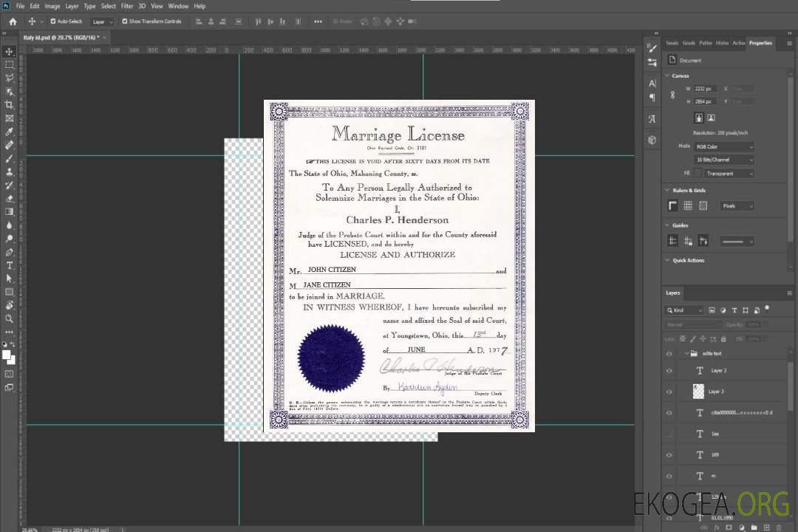The image size is (798, 532).
Task: Hide the 'edits text' group layer
Action: 669,353
